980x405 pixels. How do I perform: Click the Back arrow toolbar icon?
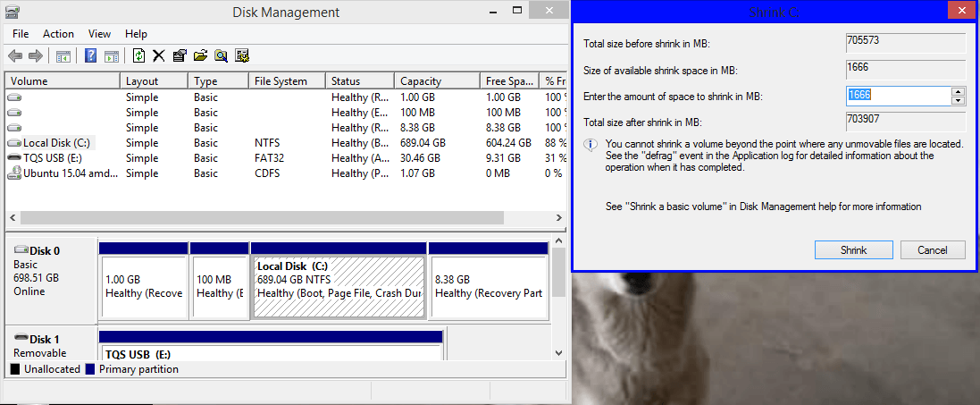coord(15,55)
